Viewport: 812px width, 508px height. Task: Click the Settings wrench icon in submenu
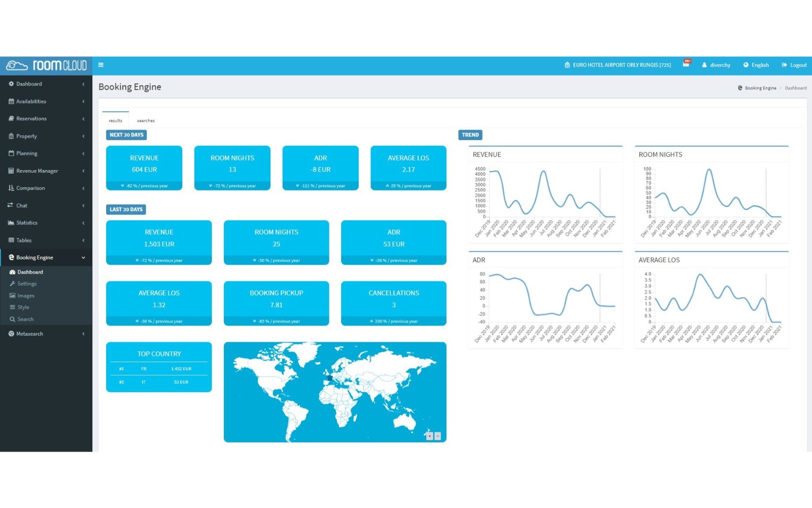(x=12, y=284)
